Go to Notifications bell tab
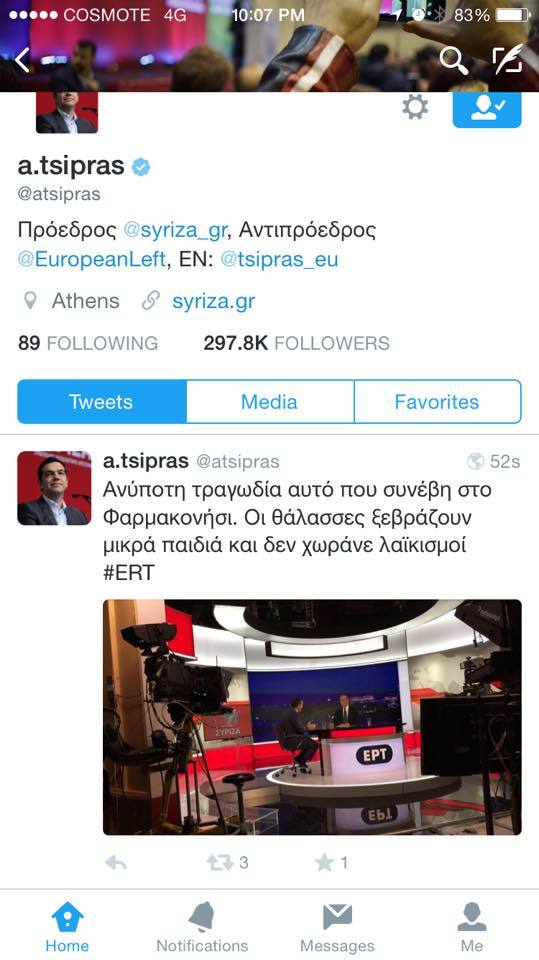The width and height of the screenshot is (539, 960). tap(202, 926)
